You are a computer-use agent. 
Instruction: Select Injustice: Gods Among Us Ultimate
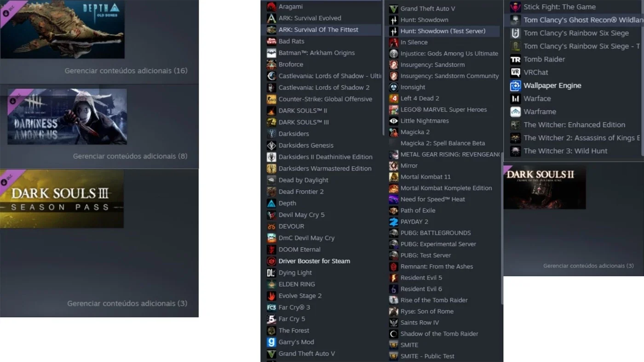(449, 54)
